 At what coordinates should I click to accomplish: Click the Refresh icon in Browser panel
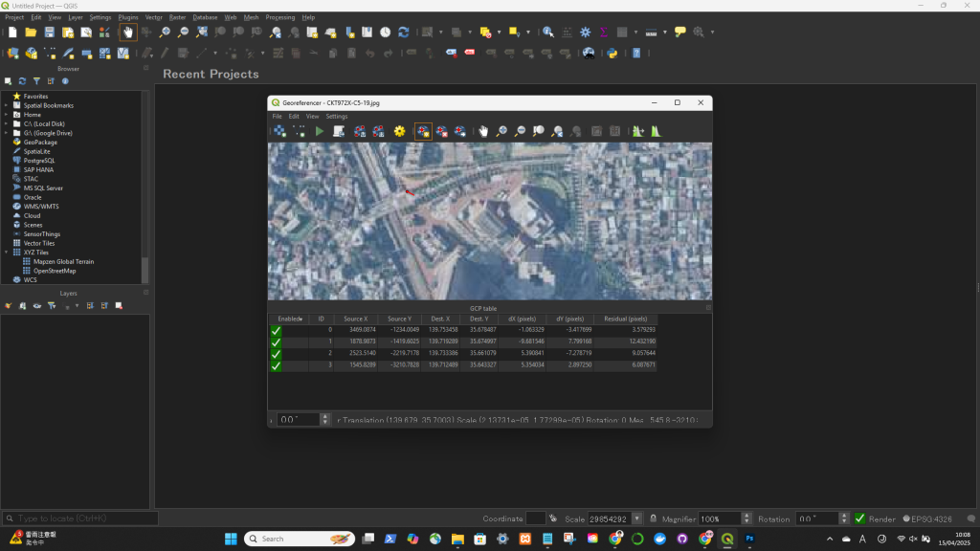coord(22,81)
